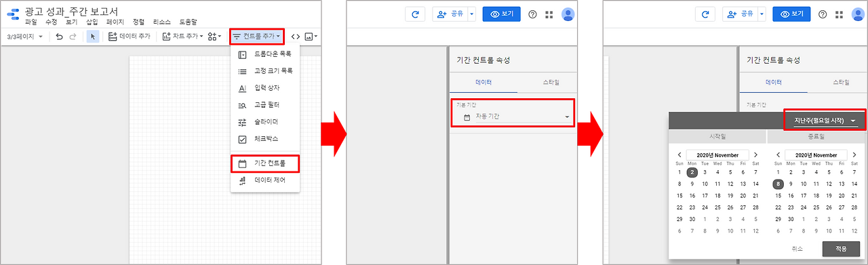The image size is (868, 265).
Task: Choose 고정 크기 목록 from the control menu
Action: point(265,71)
